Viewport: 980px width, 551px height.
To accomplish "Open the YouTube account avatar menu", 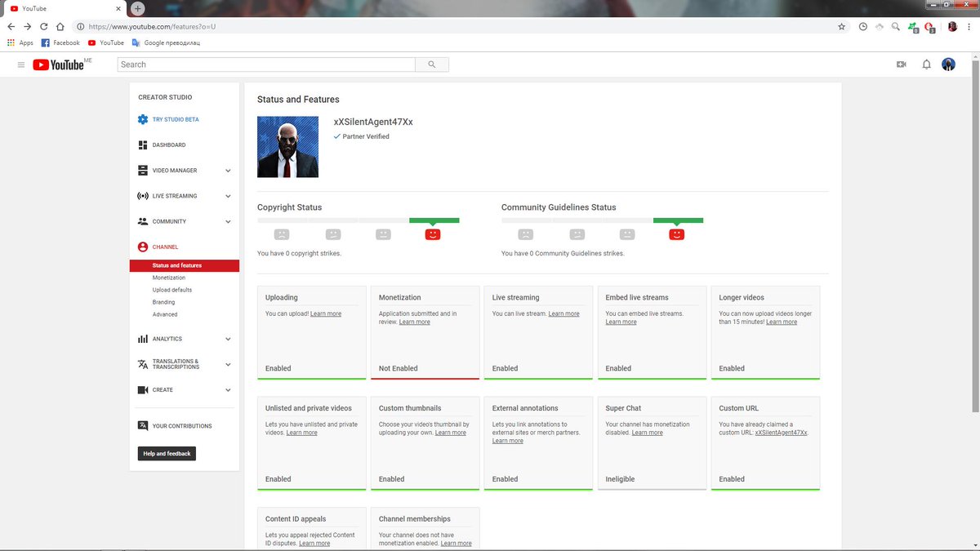I will [x=948, y=64].
